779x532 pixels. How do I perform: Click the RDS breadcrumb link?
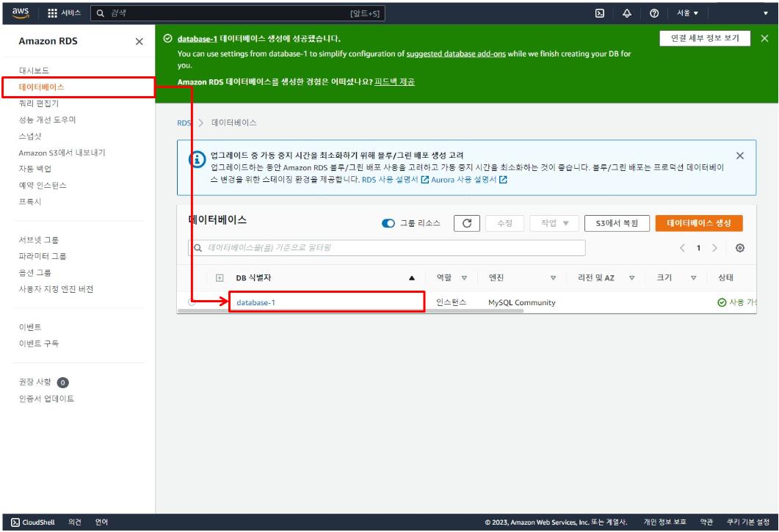184,123
